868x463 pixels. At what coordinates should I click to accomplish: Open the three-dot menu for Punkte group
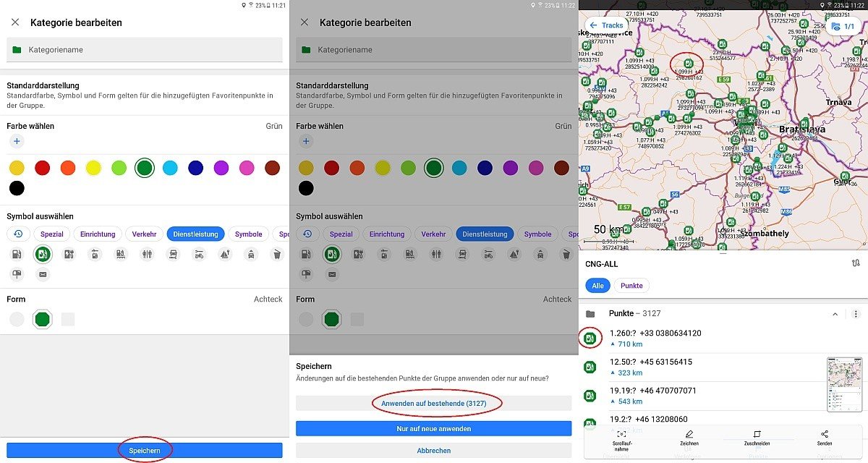[856, 314]
